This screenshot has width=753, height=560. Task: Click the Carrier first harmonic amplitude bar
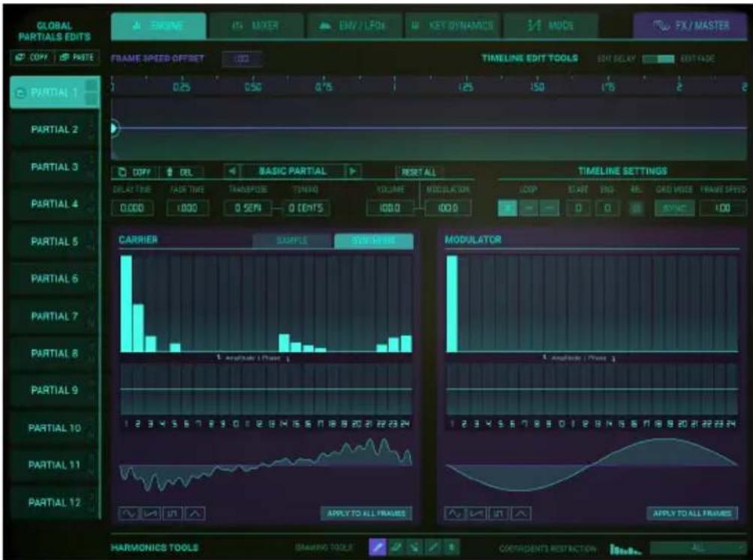pyautogui.click(x=126, y=303)
